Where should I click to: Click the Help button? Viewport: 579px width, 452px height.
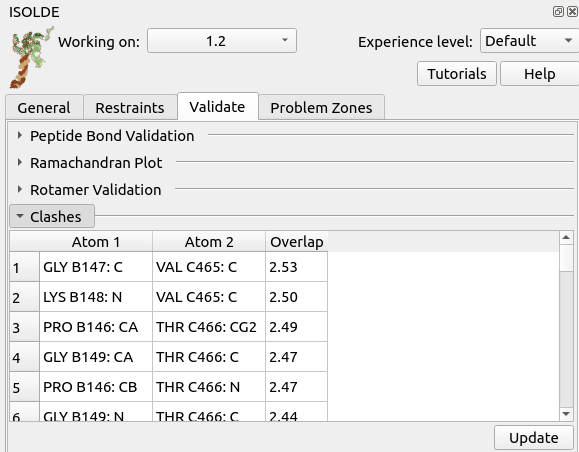point(539,74)
